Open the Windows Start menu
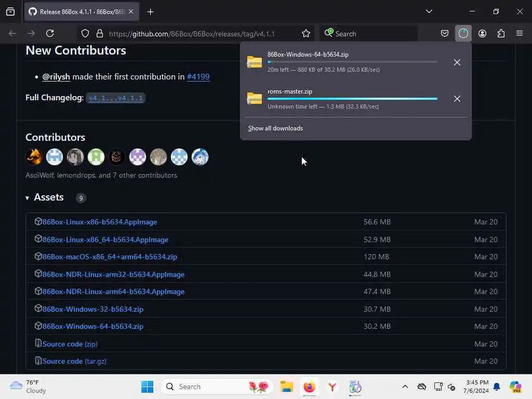The width and height of the screenshot is (532, 399). coord(147,387)
